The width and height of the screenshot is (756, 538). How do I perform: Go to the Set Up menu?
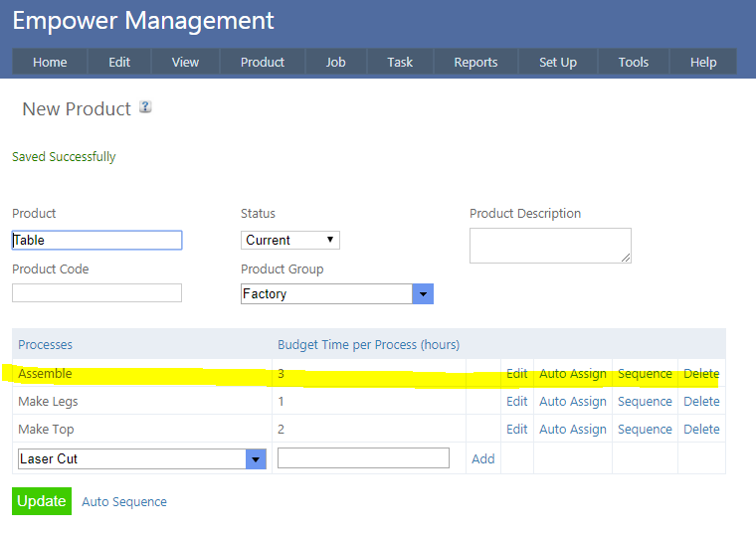coord(557,62)
